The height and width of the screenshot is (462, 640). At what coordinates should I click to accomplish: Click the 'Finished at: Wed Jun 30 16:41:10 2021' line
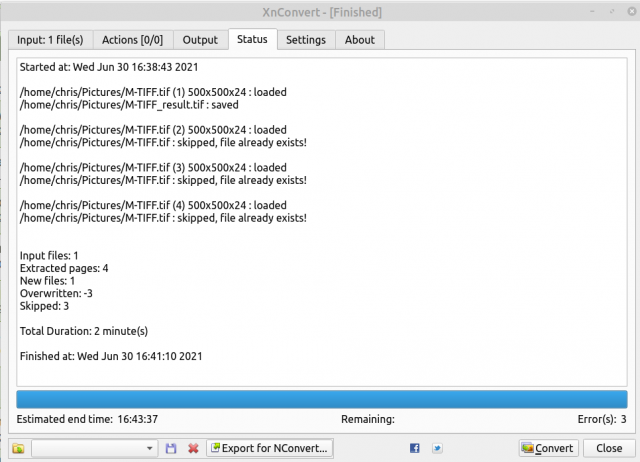[x=111, y=356]
